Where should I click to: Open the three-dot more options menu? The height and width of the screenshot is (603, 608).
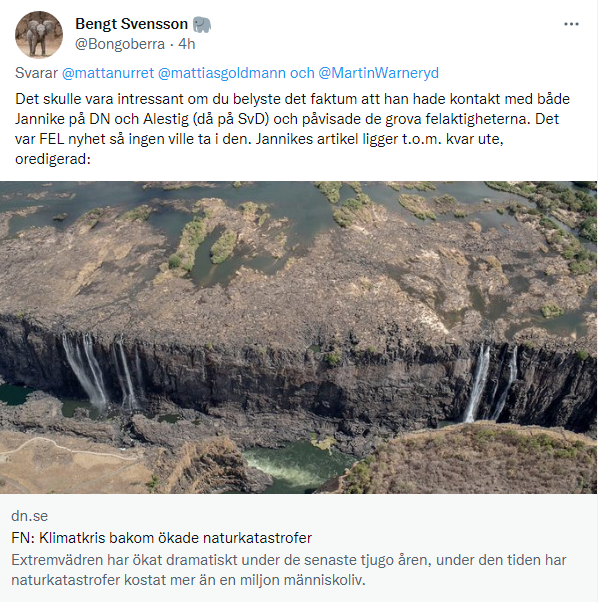[571, 24]
